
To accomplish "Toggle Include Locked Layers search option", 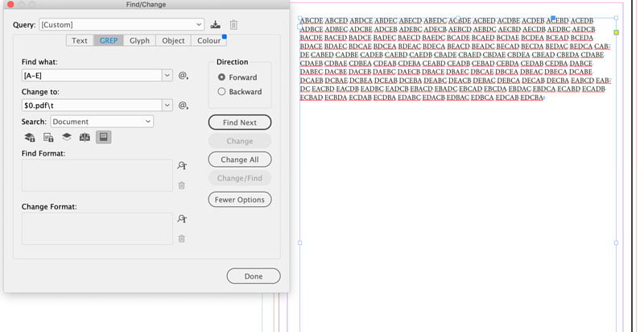I will pos(30,137).
